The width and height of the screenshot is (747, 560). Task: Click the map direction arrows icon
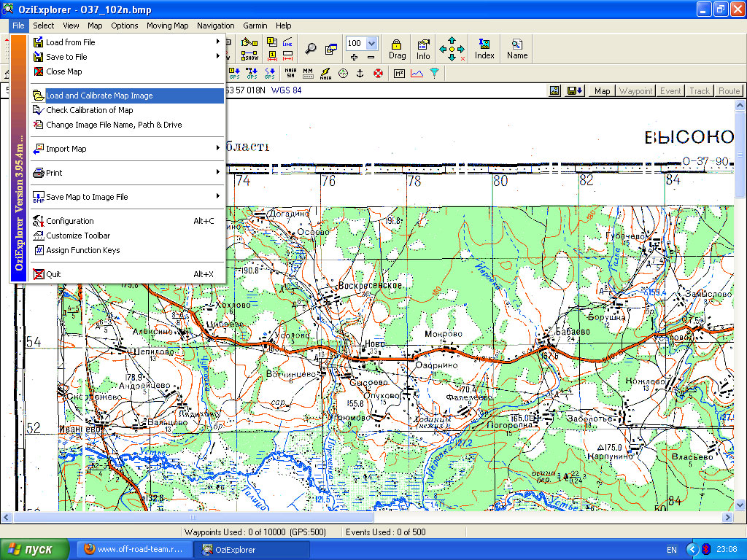click(x=452, y=49)
